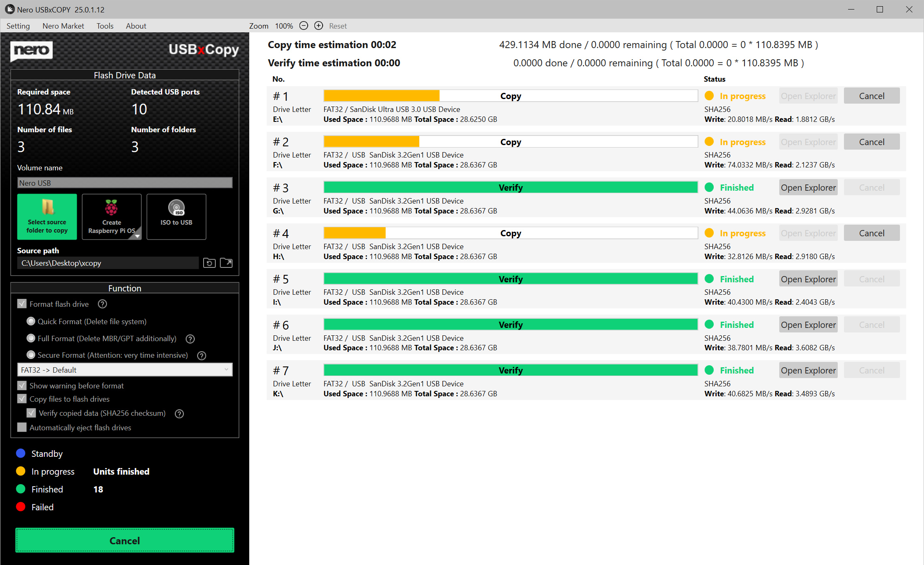The height and width of the screenshot is (565, 924).
Task: Click the Units finished count 18
Action: (x=98, y=490)
